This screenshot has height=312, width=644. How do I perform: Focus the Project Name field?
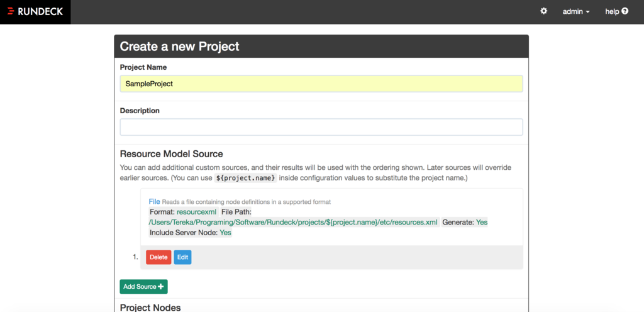click(321, 84)
